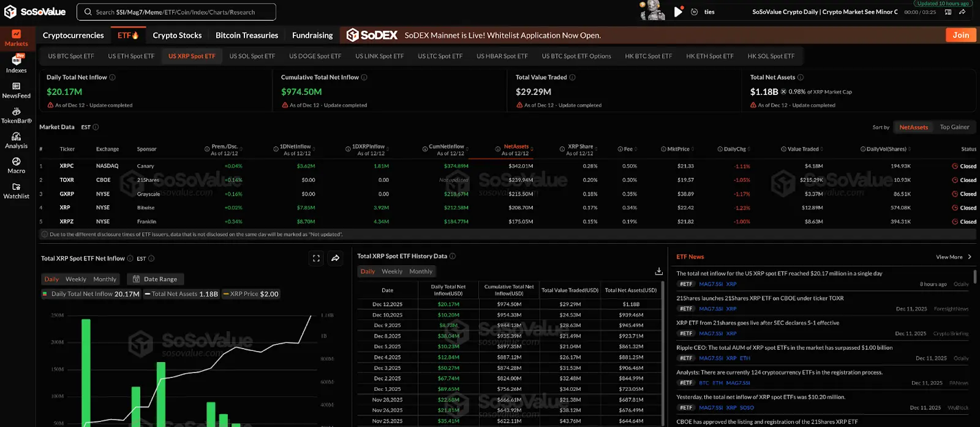Open the Macro sidebar section
980x427 pixels.
pos(16,165)
